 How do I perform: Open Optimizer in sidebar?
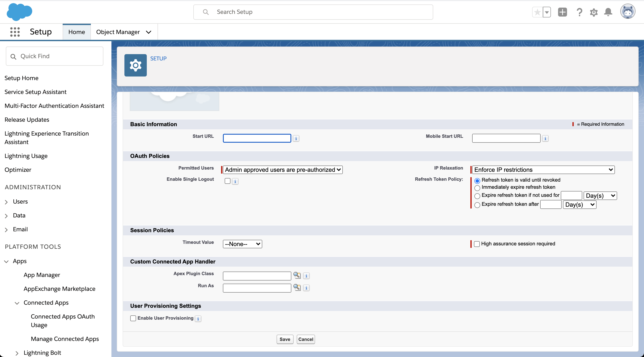pos(18,170)
